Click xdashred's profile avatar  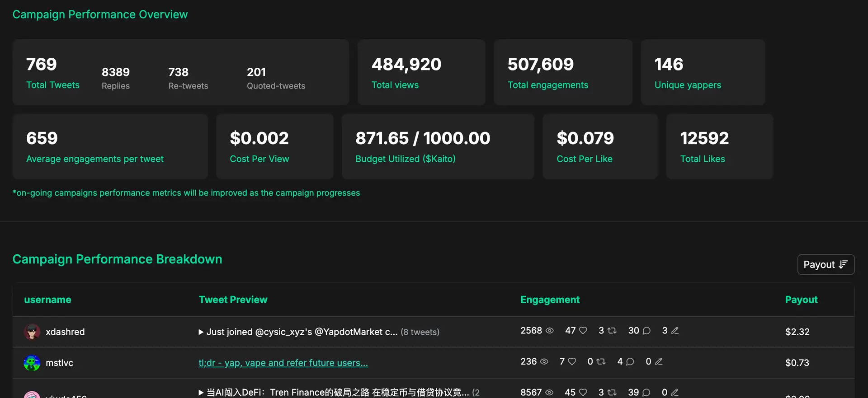coord(32,332)
